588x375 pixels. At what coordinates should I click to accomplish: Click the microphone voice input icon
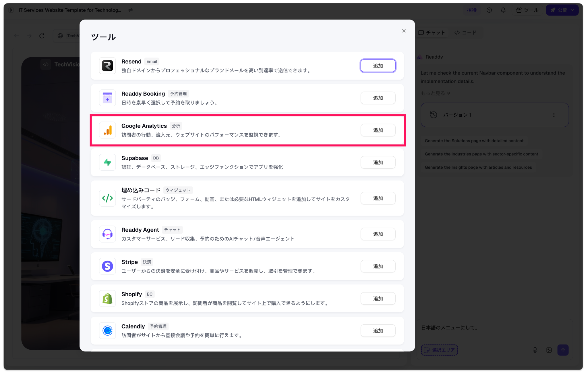pos(535,350)
